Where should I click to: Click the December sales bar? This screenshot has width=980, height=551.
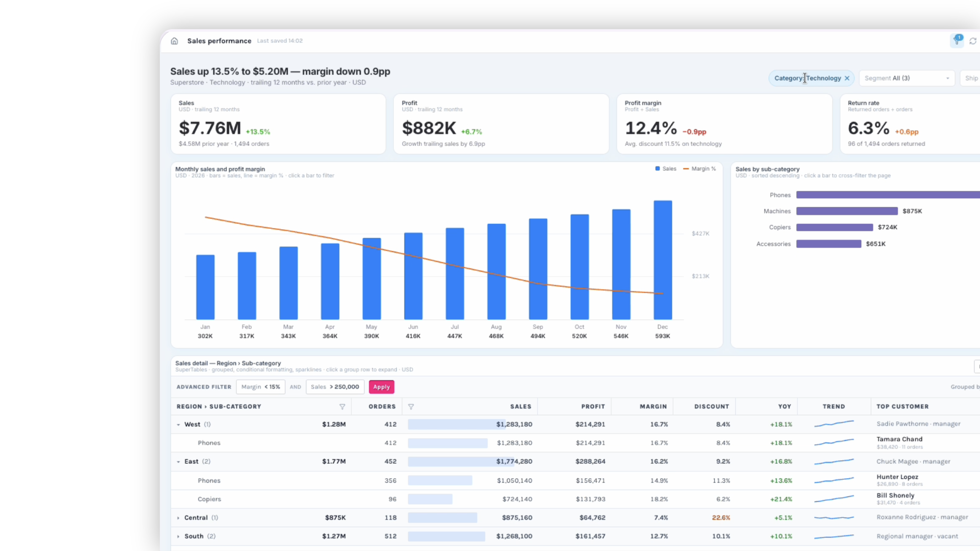(x=663, y=260)
